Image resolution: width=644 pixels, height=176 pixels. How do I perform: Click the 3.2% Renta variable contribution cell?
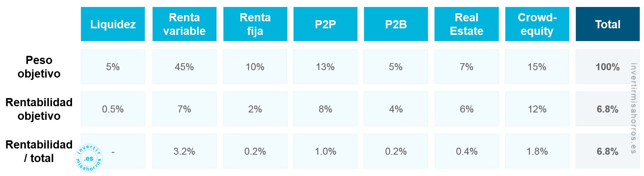(184, 151)
